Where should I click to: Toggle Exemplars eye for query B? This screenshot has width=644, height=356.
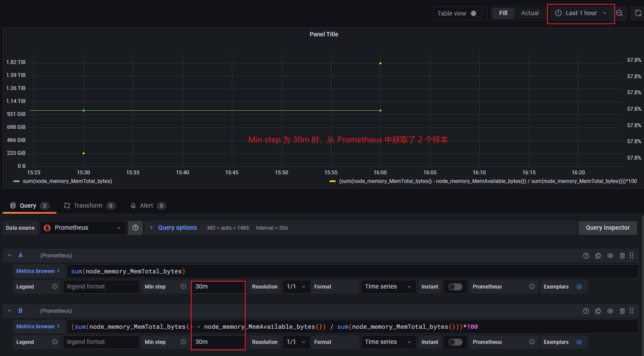pyautogui.click(x=579, y=342)
